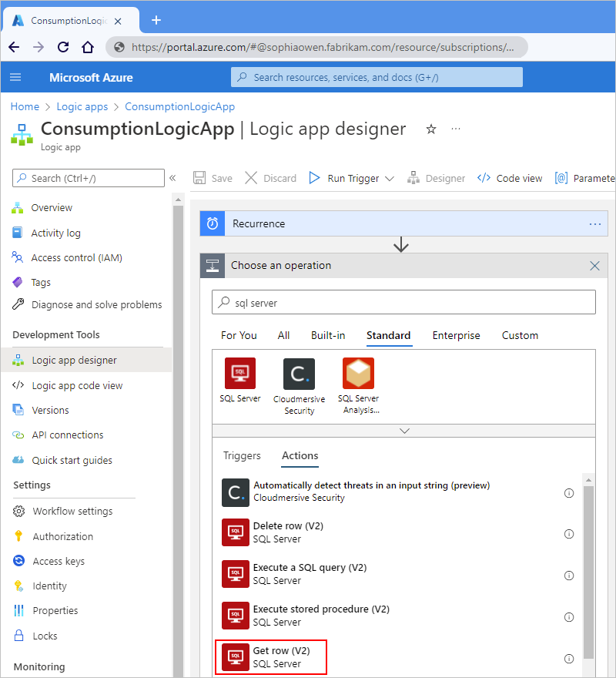Click the actions list vertical scrollbar
This screenshot has height=678, width=616.
click(589, 570)
